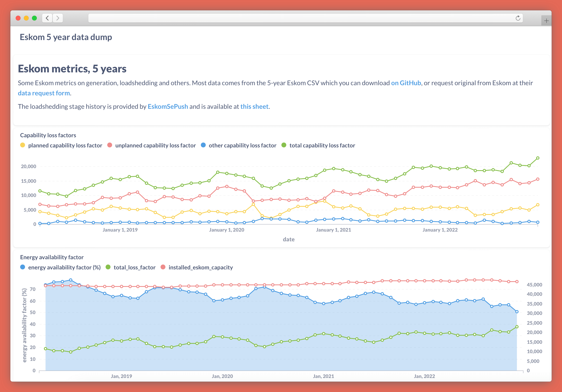The image size is (562, 392).
Task: Click the red unplanned capability legend dot
Action: click(x=110, y=145)
